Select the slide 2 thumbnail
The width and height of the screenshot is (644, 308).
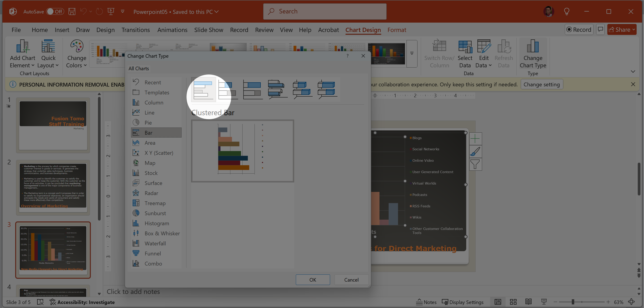pyautogui.click(x=53, y=187)
